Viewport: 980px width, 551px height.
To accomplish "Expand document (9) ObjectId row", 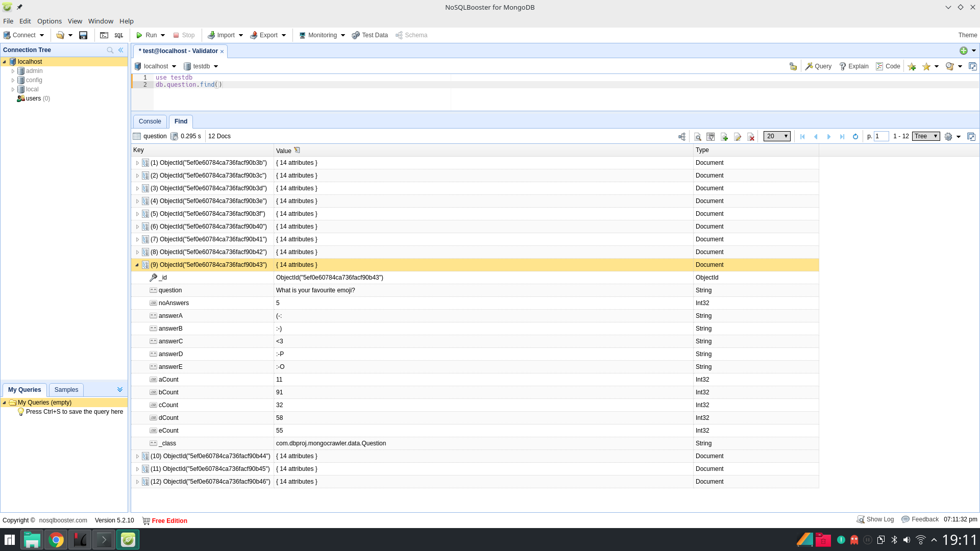I will point(137,264).
